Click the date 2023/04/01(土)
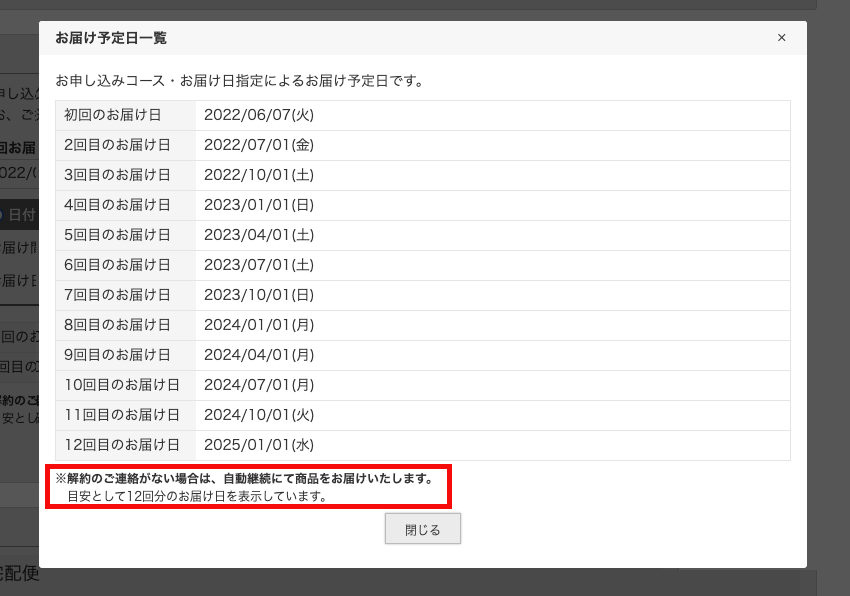 259,235
